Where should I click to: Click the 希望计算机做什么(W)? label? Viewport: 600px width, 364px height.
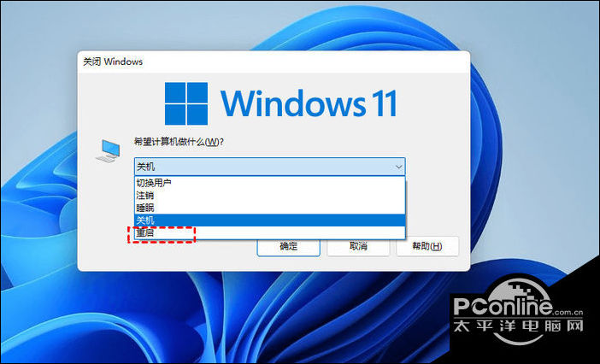click(185, 142)
